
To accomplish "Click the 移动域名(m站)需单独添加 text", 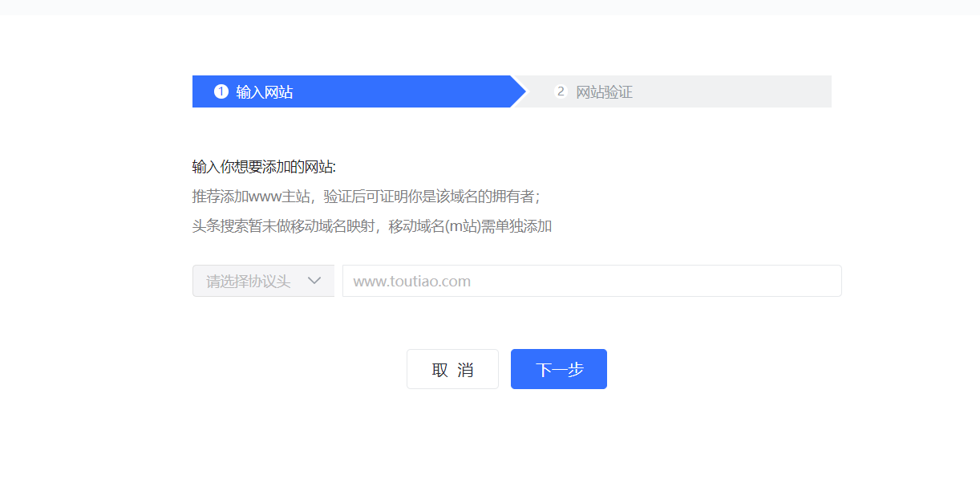I will [x=470, y=226].
